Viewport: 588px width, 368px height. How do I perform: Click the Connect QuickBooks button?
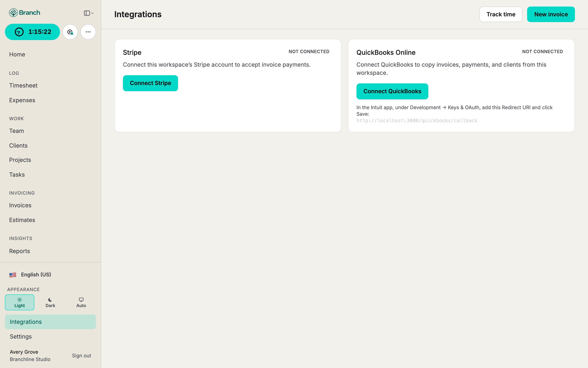point(392,91)
